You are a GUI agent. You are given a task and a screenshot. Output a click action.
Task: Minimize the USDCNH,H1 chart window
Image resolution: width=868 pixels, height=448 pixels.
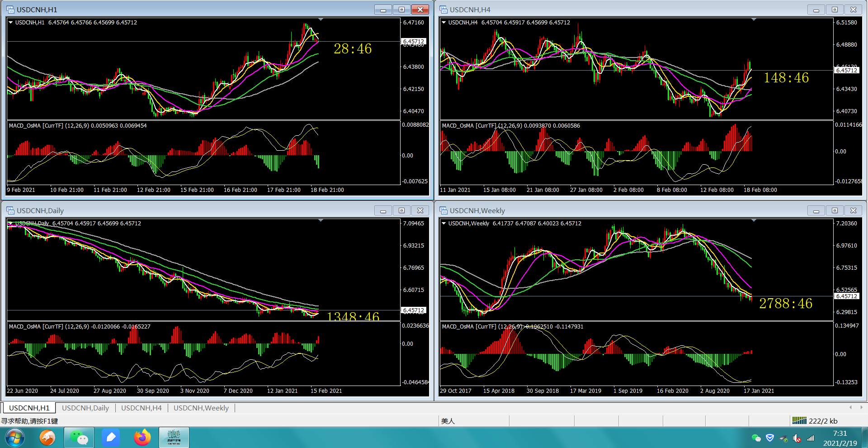(383, 10)
